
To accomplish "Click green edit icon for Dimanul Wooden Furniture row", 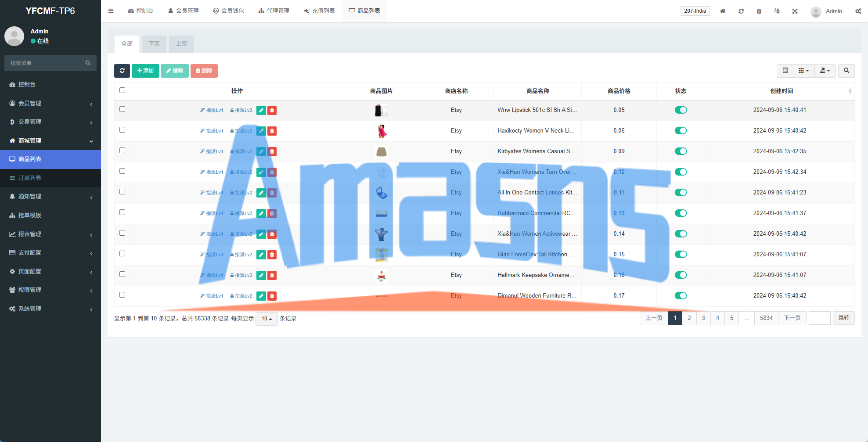I will pos(261,296).
